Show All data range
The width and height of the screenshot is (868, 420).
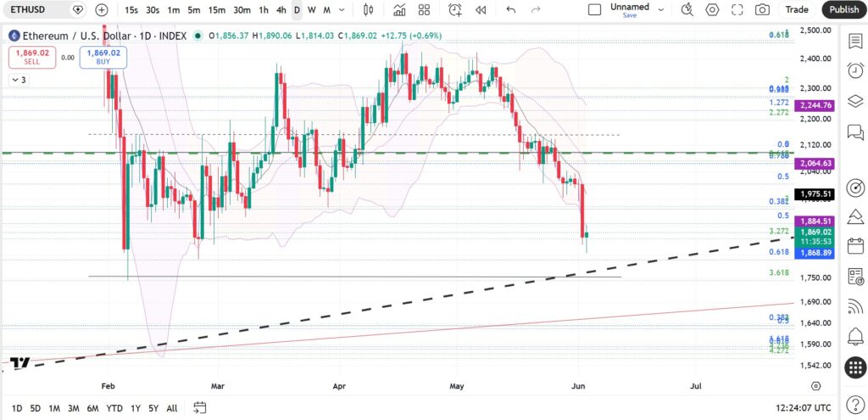pos(171,408)
